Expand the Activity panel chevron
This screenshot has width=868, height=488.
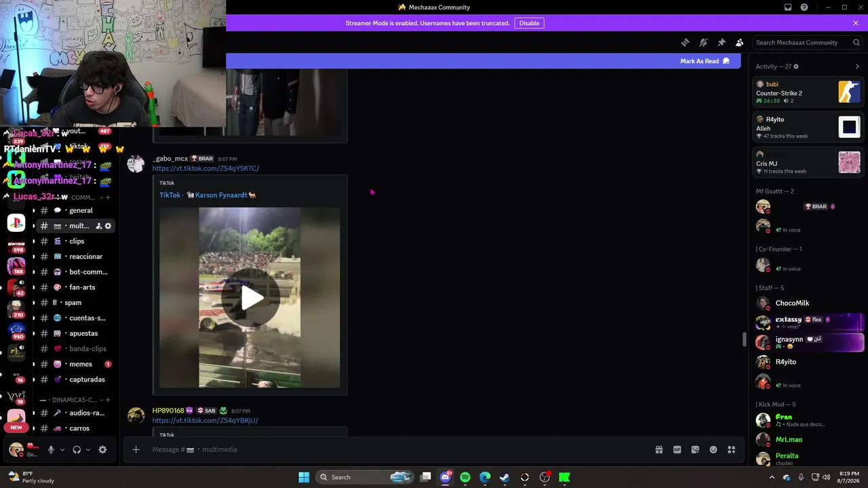coord(857,66)
